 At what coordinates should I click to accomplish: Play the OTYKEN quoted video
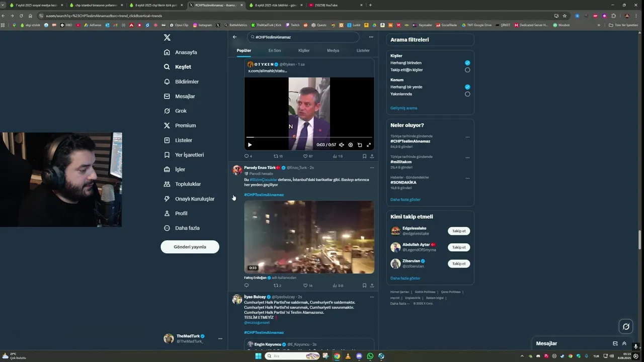250,145
